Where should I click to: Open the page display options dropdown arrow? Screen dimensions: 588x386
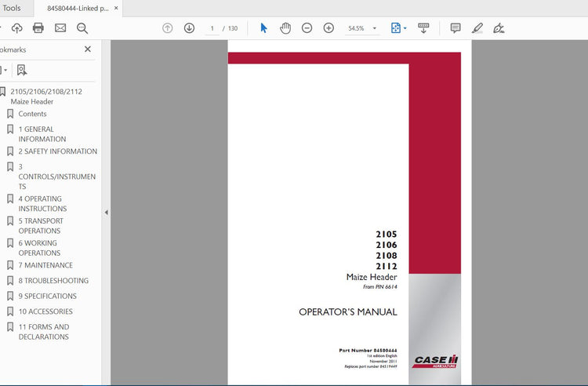(x=405, y=28)
